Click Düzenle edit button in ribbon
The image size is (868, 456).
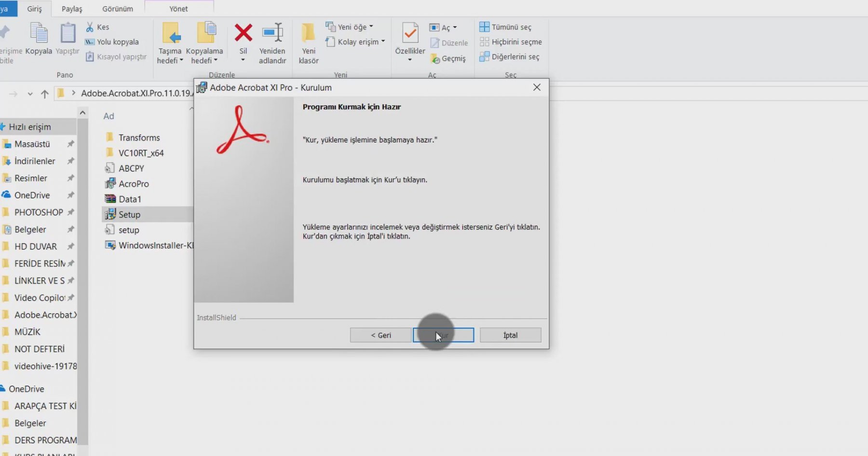click(x=449, y=43)
